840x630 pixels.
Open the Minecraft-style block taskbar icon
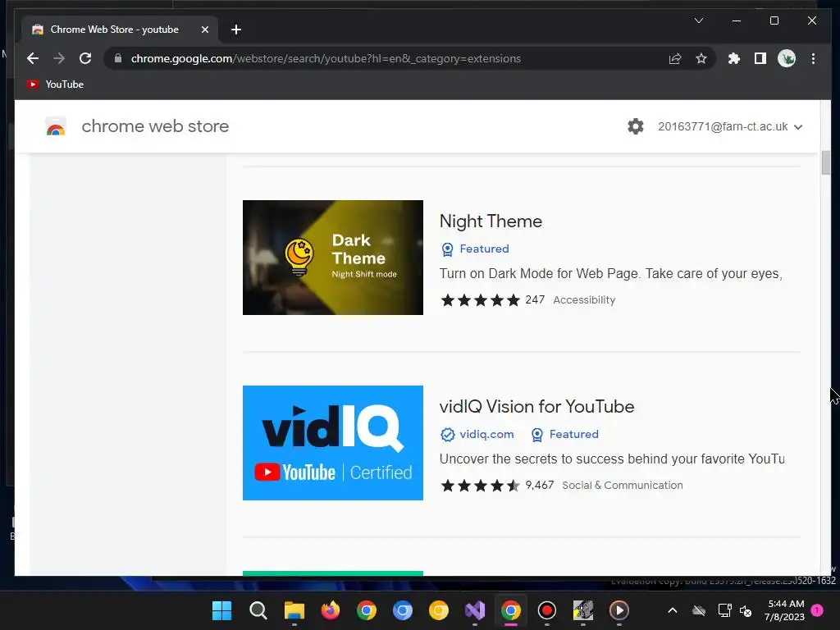(x=583, y=610)
